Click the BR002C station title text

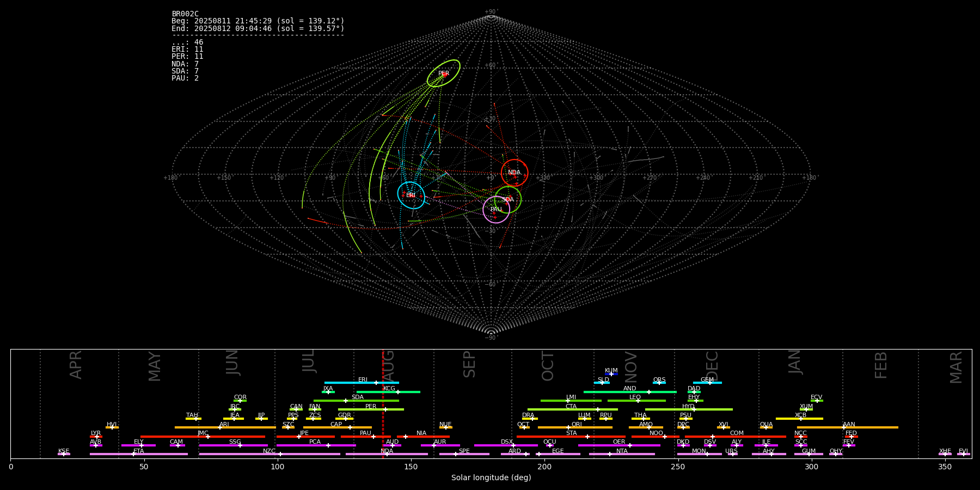tap(185, 14)
